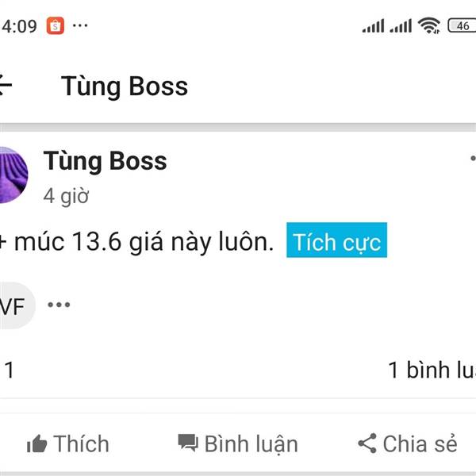Tap the Wi-Fi status icon

coord(429,25)
